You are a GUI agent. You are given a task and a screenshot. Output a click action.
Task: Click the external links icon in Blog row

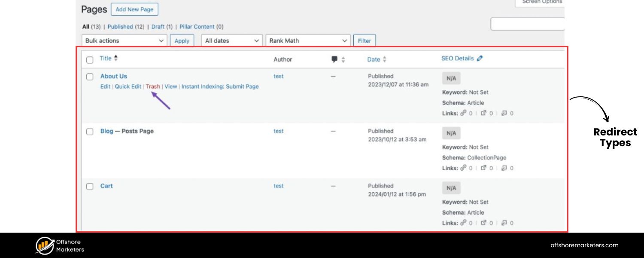pyautogui.click(x=483, y=168)
